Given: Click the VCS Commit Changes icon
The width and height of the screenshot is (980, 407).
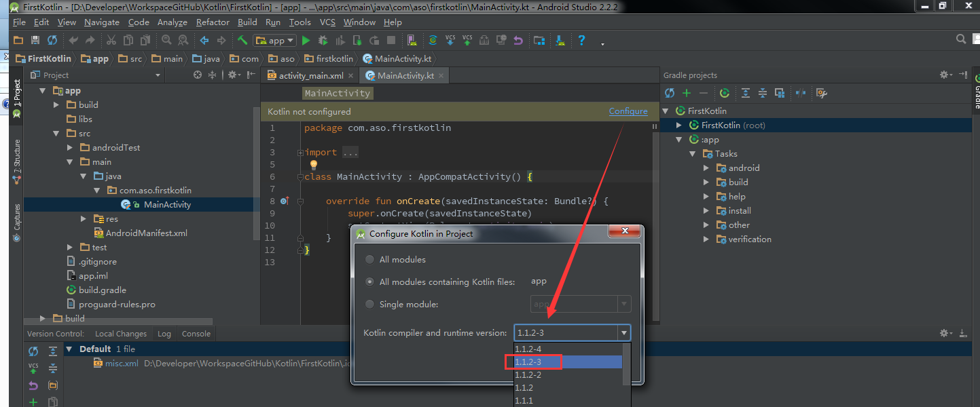Looking at the screenshot, I should [467, 41].
